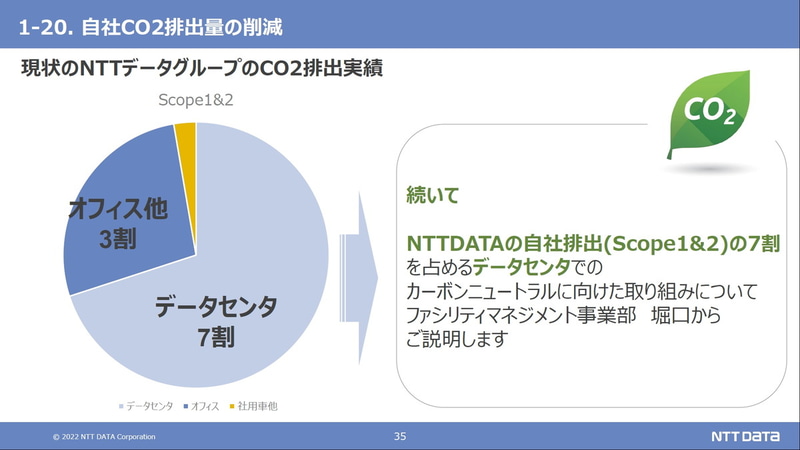Click the green CO2 leaf icon

(709, 114)
